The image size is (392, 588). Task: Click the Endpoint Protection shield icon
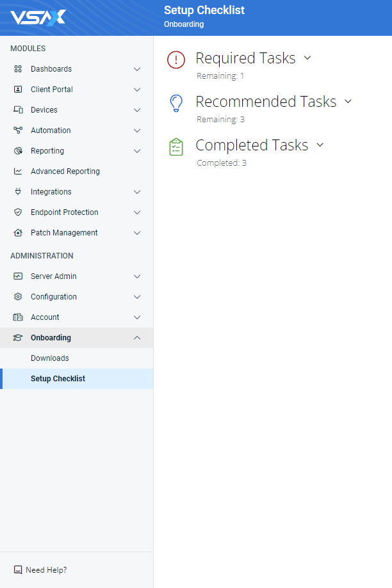18,212
